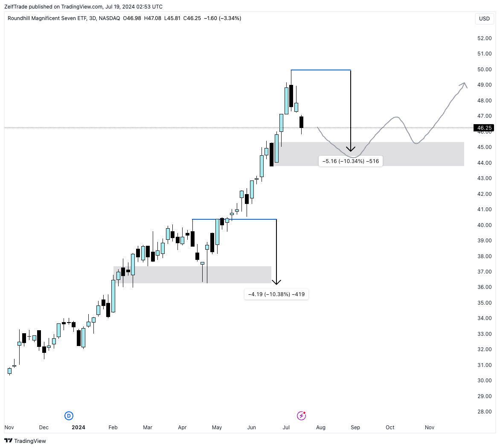
Task: Select the −4.19 (−10.38%) measurement label
Action: (x=276, y=294)
